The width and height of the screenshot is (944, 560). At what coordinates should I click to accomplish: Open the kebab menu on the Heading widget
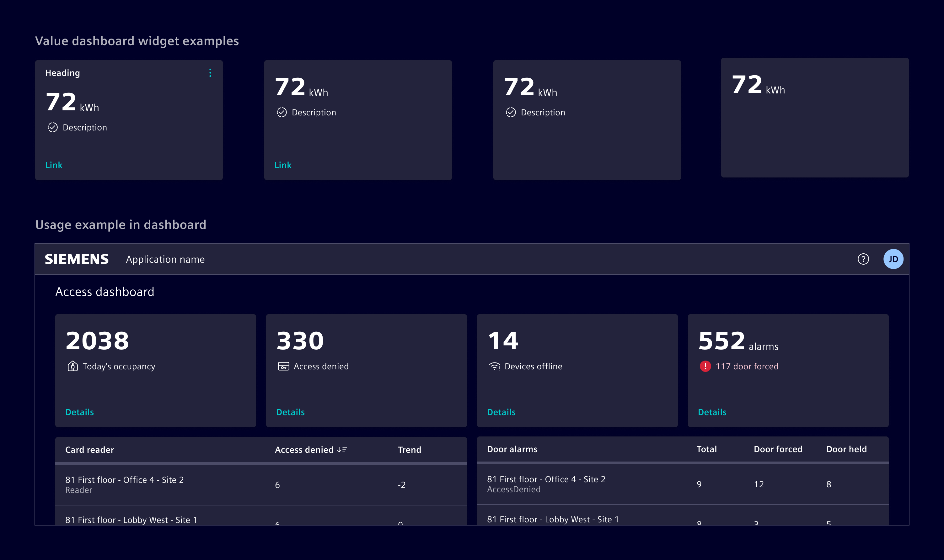click(210, 73)
